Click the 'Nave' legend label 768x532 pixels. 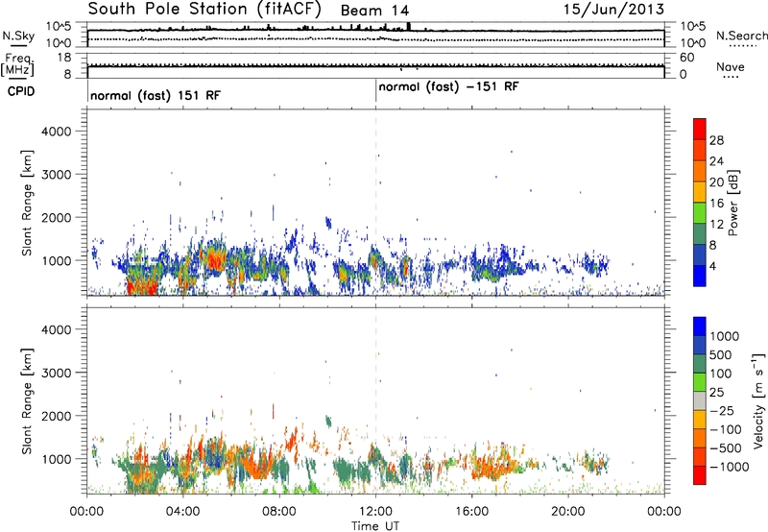pos(731,66)
